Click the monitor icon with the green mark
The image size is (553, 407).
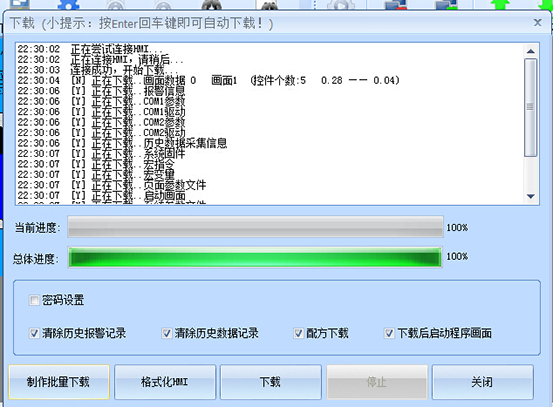click(447, 4)
